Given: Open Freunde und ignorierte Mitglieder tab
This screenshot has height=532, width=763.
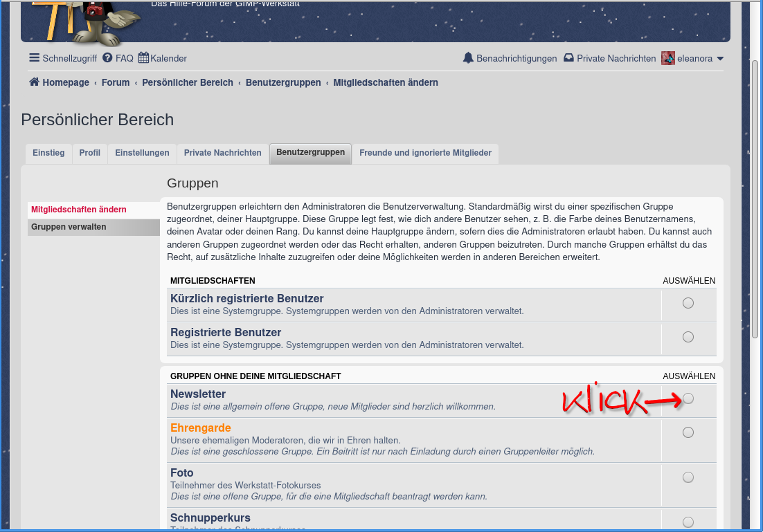Looking at the screenshot, I should 425,153.
